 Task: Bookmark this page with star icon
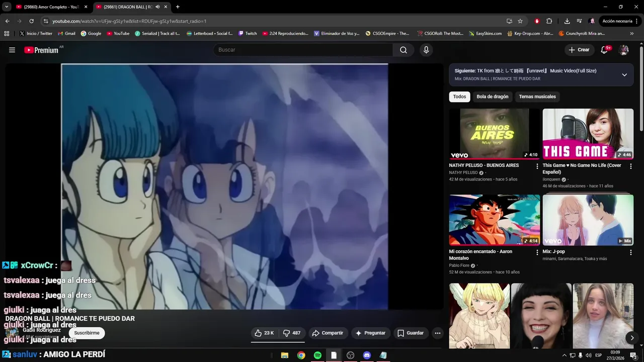click(520, 21)
